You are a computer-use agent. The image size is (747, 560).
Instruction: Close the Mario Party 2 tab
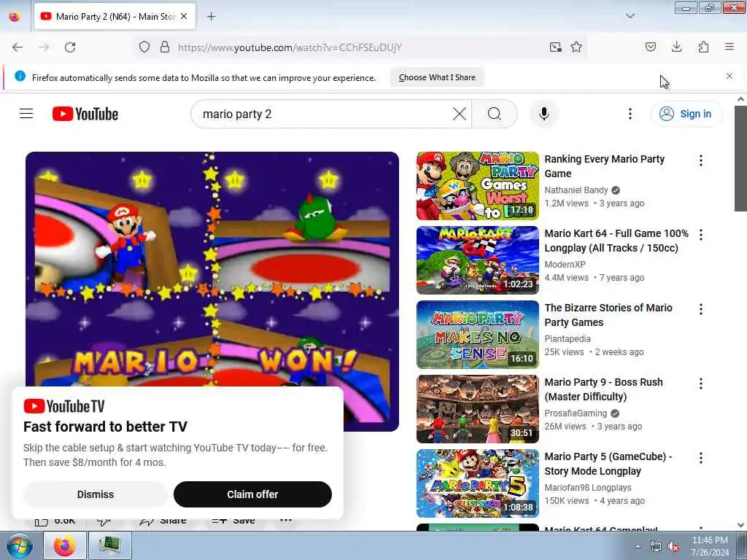tap(184, 16)
